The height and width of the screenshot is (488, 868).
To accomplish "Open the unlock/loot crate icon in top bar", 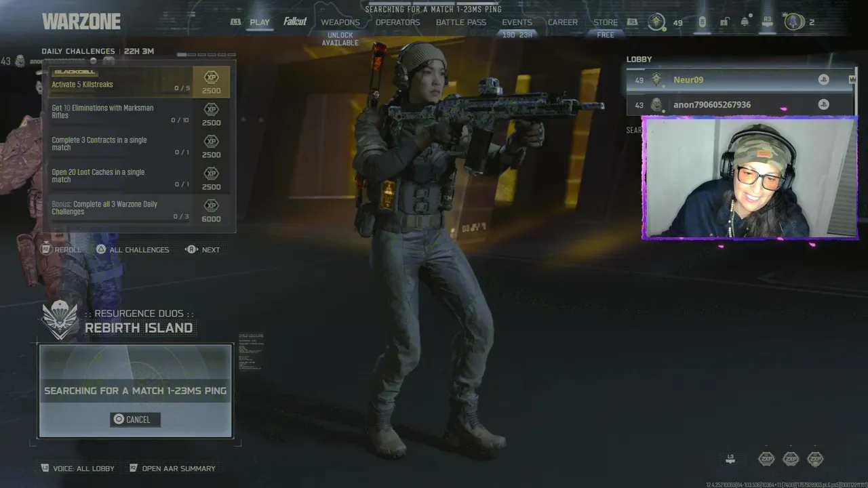I will coord(724,22).
